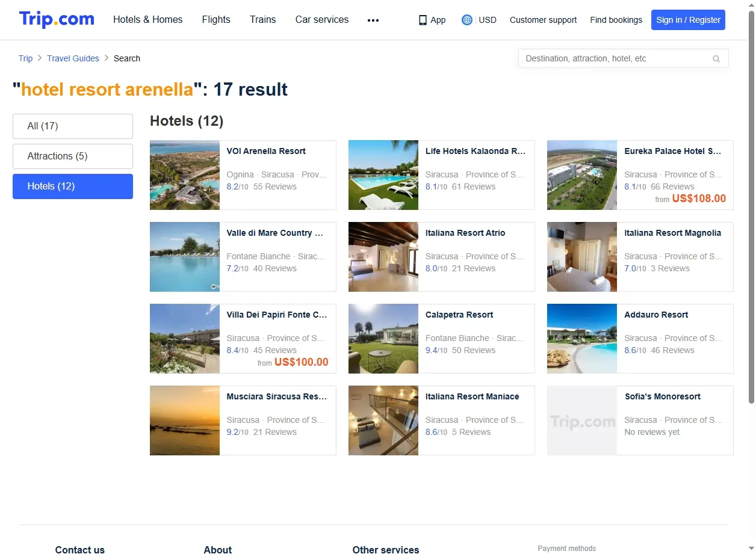Select the Attractions (5) filter tab
This screenshot has height=554, width=756.
click(73, 156)
